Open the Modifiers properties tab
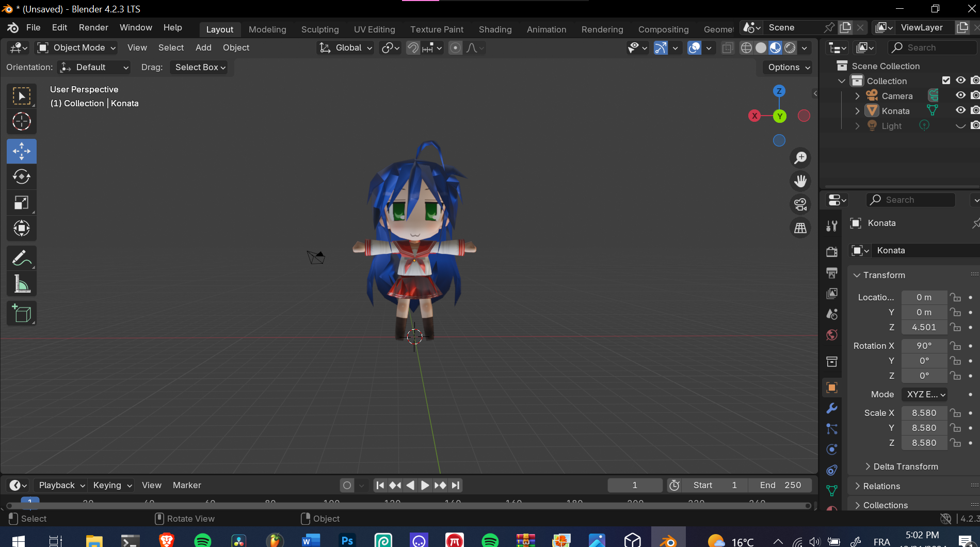This screenshot has height=547, width=980. [x=832, y=408]
